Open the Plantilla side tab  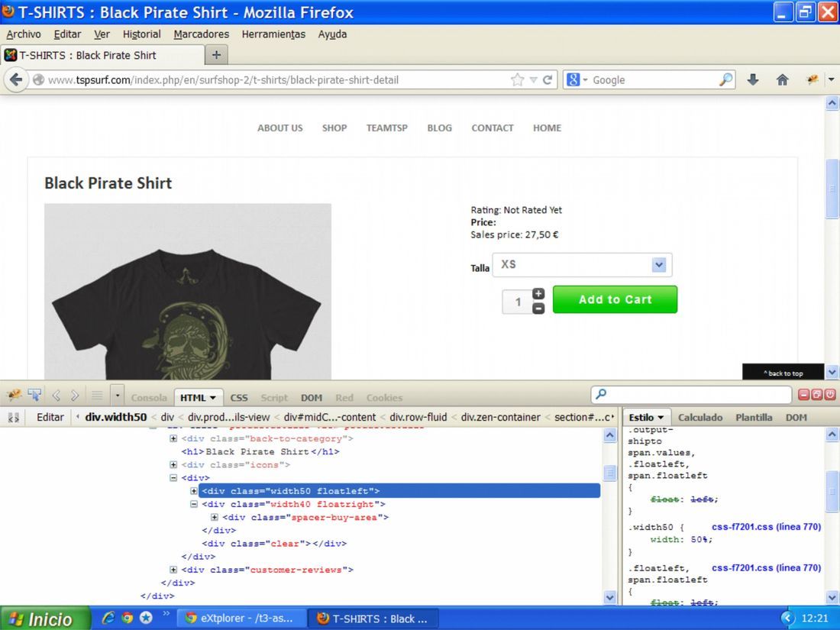coord(754,417)
